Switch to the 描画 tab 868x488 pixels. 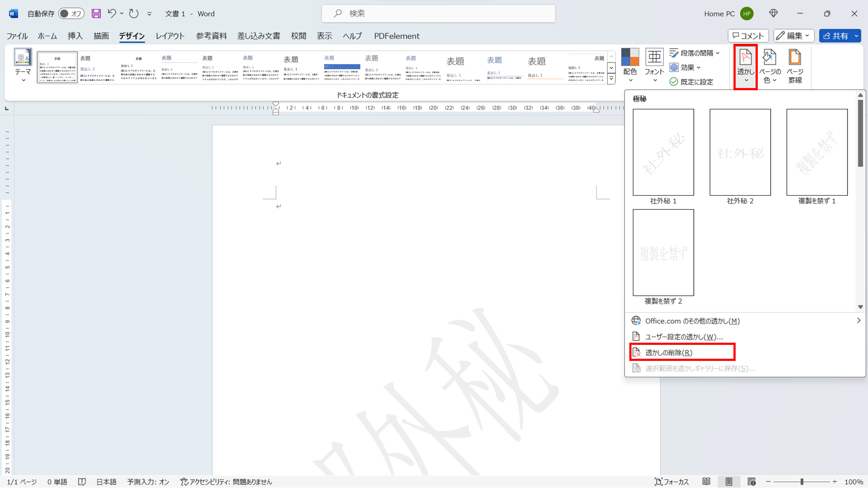point(101,36)
